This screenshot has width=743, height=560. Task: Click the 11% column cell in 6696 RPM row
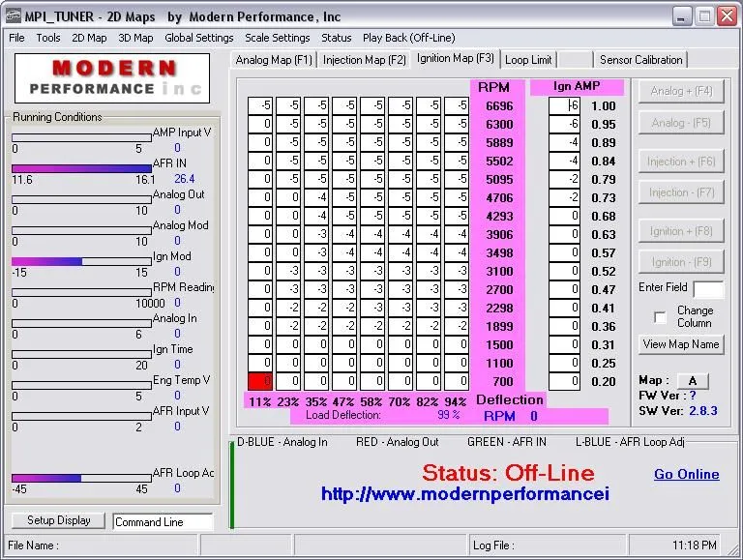point(260,105)
